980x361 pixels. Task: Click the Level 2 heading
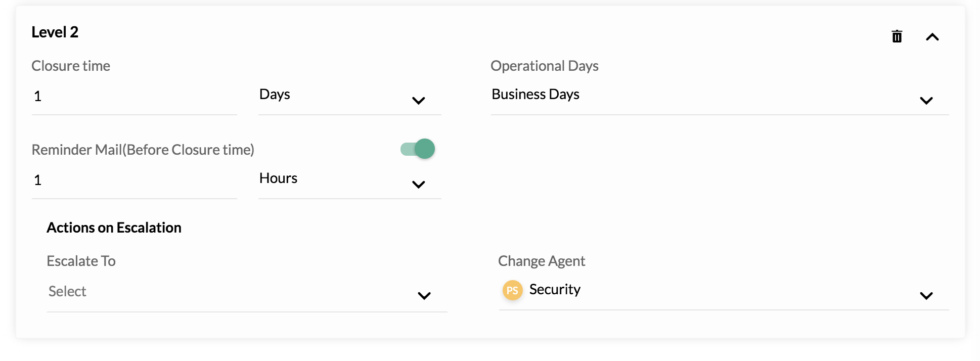coord(55,32)
